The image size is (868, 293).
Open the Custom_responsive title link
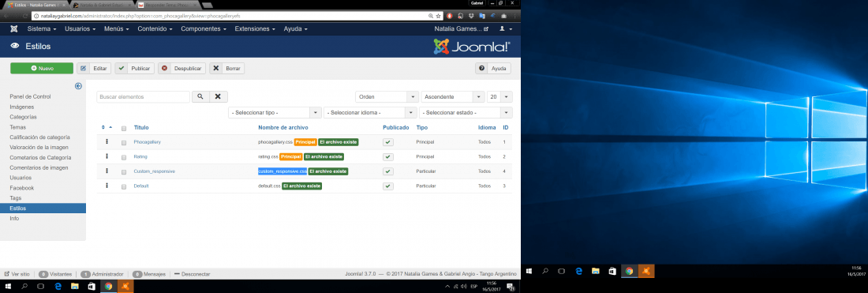pyautogui.click(x=155, y=171)
